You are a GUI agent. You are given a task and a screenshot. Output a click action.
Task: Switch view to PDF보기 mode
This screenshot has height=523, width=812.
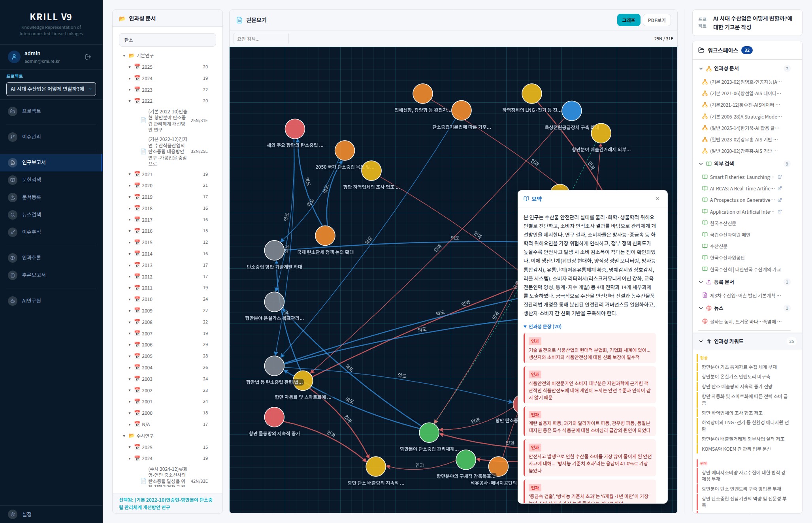pos(657,20)
